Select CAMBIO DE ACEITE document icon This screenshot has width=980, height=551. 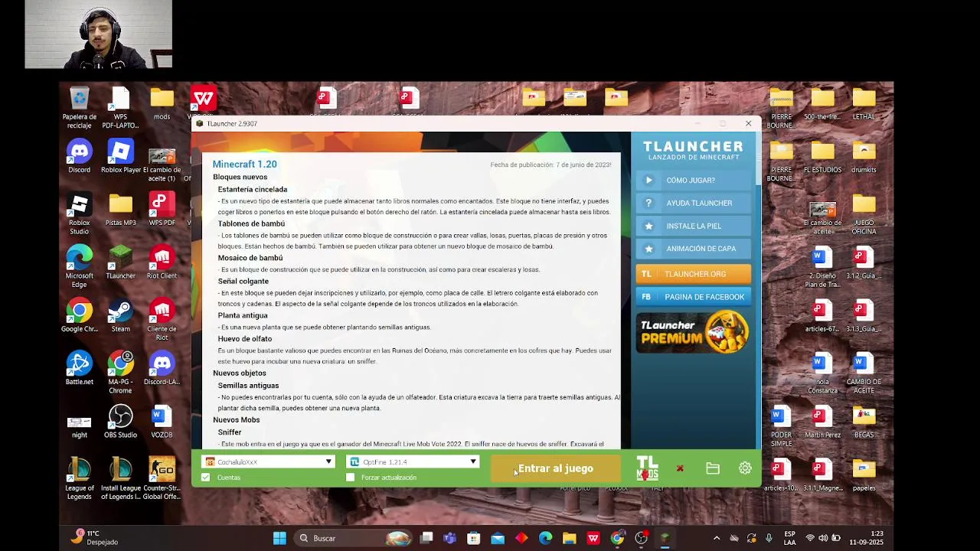[864, 373]
